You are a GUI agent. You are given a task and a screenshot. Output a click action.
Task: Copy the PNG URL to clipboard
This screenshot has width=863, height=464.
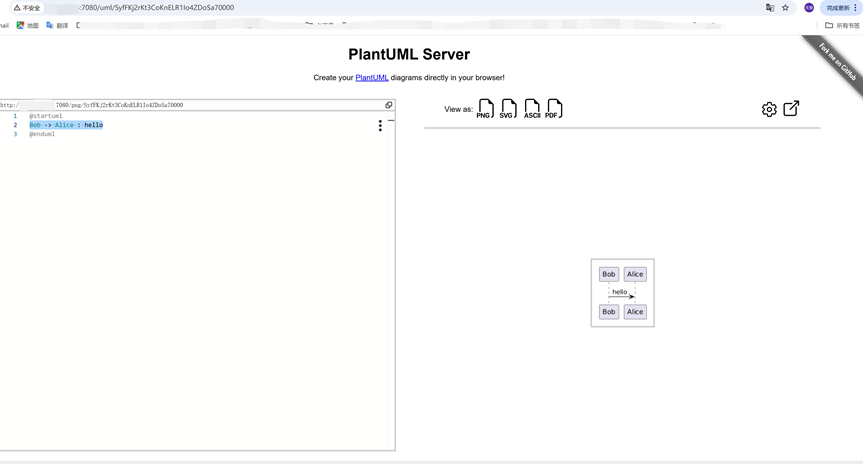click(389, 105)
